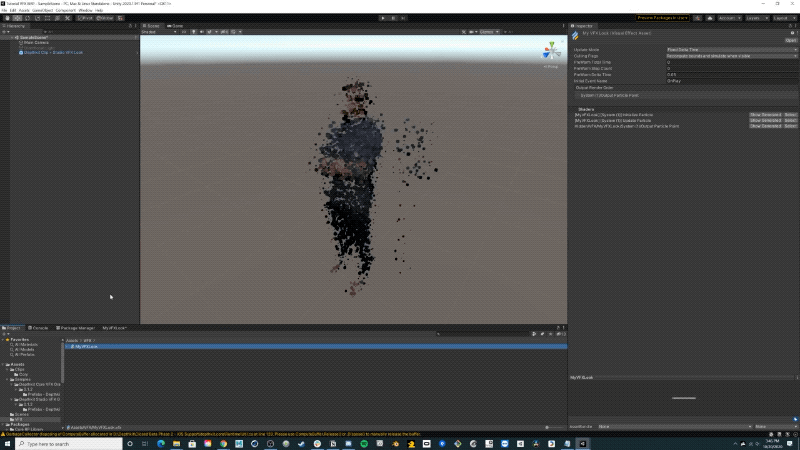The width and height of the screenshot is (800, 450).
Task: Toggle hidden packages visibility count
Action: pos(561,334)
